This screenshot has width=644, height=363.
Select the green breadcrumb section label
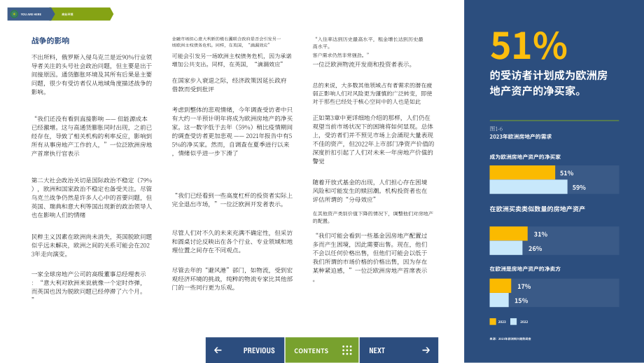67,14
